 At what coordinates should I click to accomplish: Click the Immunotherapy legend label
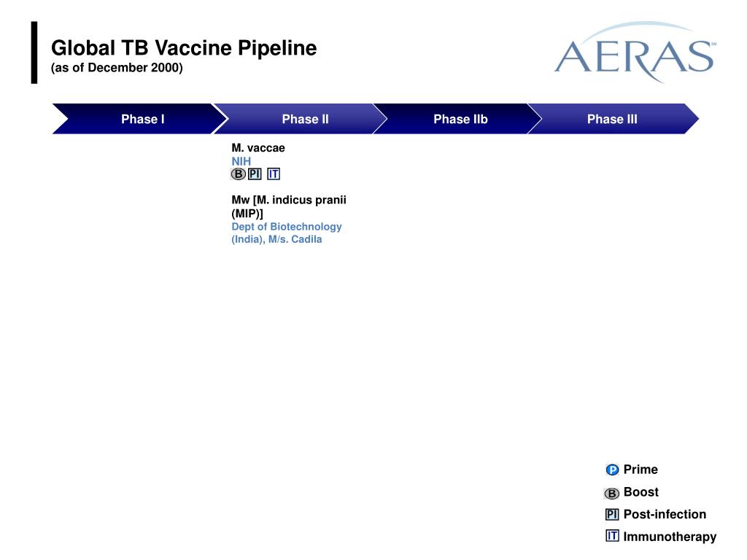pos(670,537)
